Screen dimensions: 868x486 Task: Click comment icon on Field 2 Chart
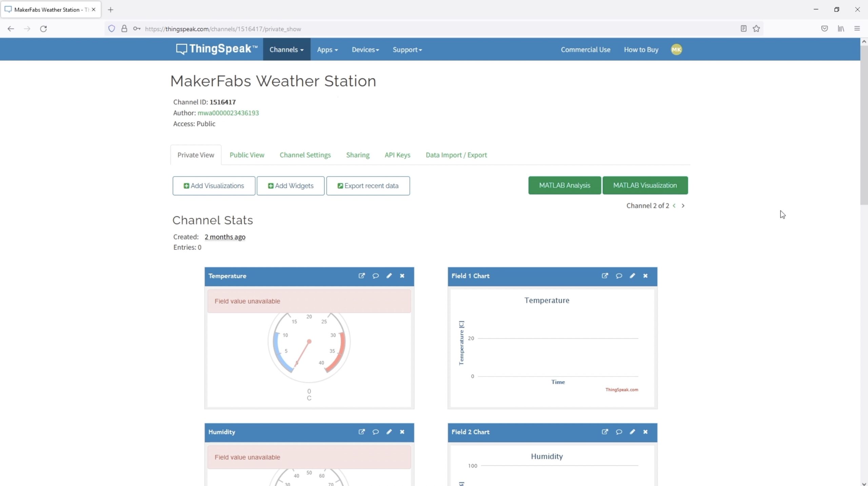619,432
